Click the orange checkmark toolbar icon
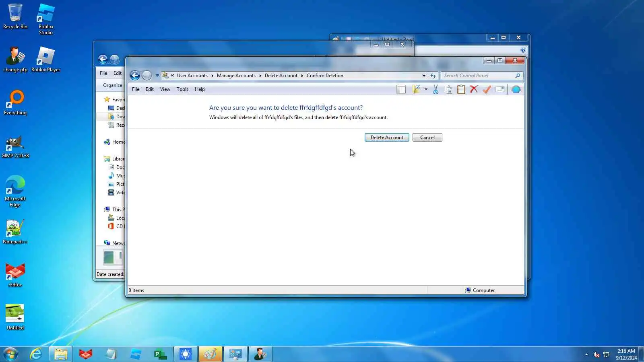 (x=487, y=89)
